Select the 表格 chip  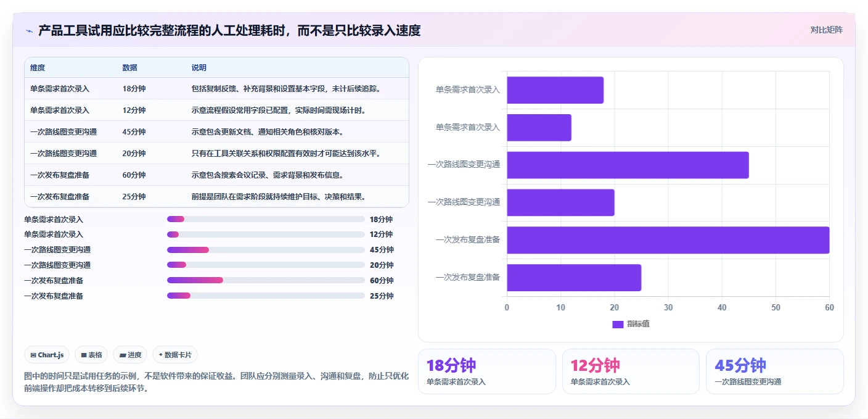[x=91, y=355]
